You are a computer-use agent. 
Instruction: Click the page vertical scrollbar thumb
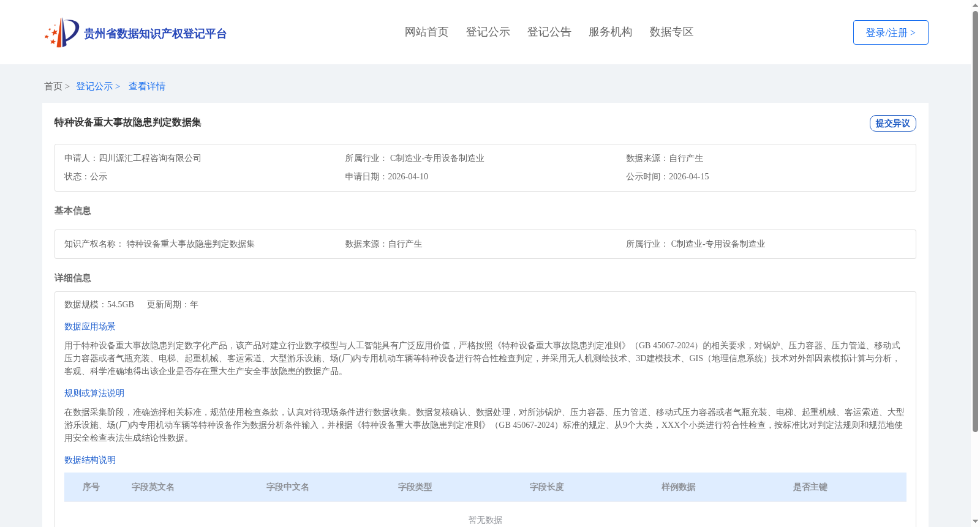975,222
